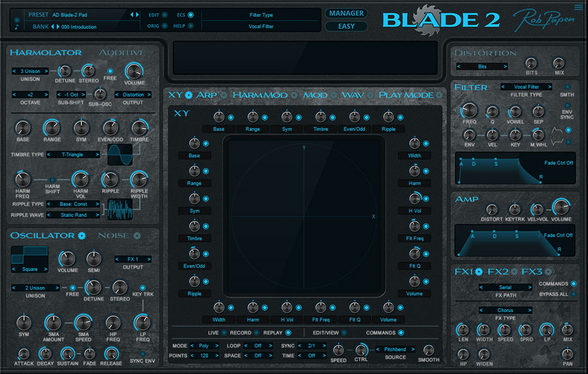Toggle the REPLAY LED
The image size is (588, 374).
tap(288, 332)
